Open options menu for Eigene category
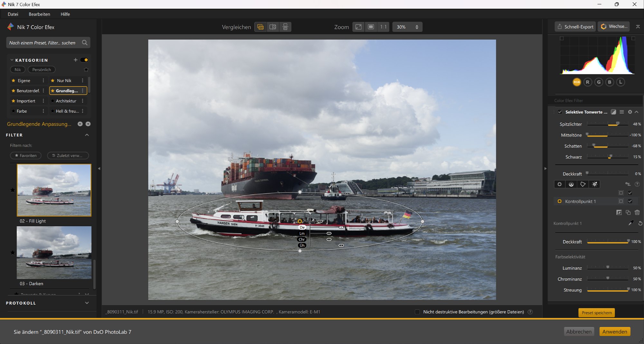The height and width of the screenshot is (344, 644). click(43, 80)
